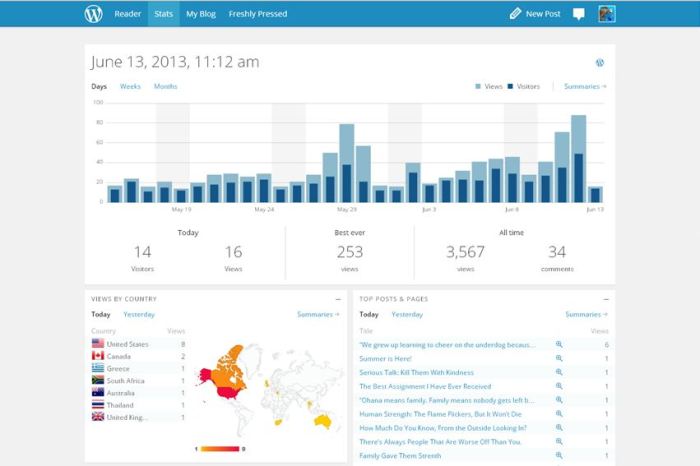Open Freshly Pressed in the top navigation
The width and height of the screenshot is (700, 466).
tap(257, 14)
